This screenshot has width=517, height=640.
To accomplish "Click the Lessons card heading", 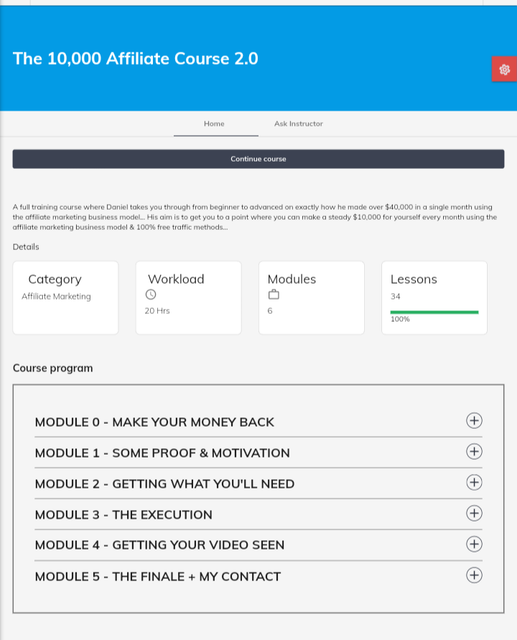I will (x=414, y=279).
